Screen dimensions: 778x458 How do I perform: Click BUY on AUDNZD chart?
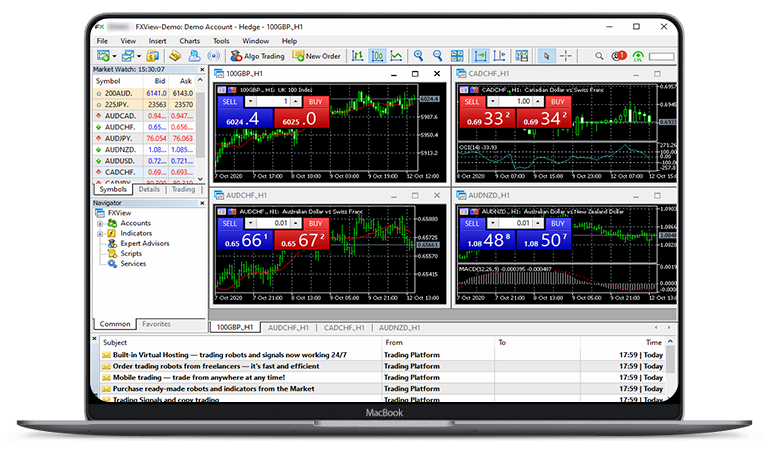click(558, 223)
